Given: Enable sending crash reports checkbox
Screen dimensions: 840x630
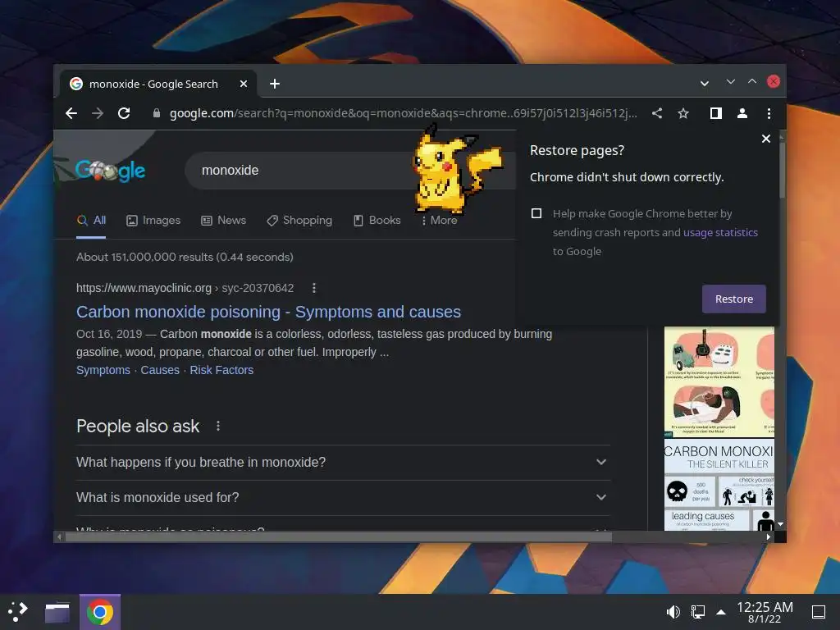Looking at the screenshot, I should pyautogui.click(x=536, y=213).
